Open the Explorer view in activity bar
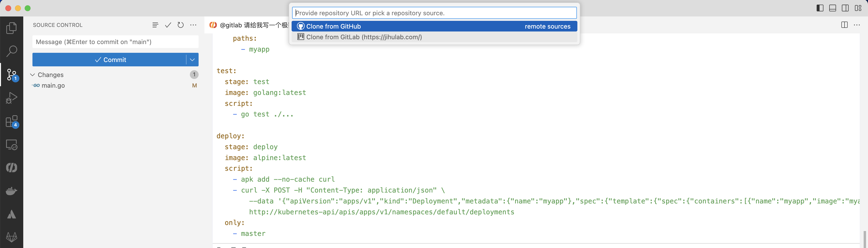This screenshot has width=868, height=248. tap(11, 28)
